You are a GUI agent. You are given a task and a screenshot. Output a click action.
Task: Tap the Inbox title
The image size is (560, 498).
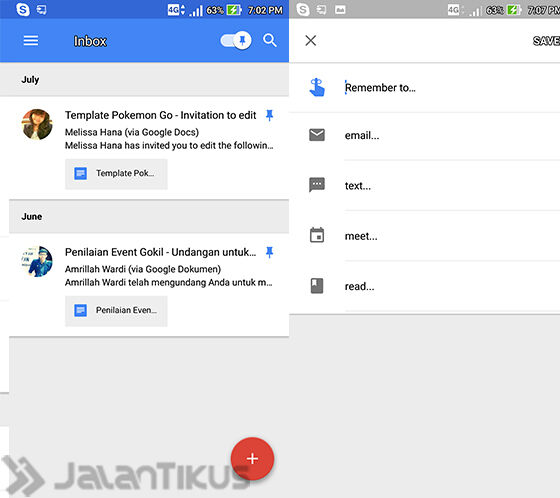tap(90, 41)
